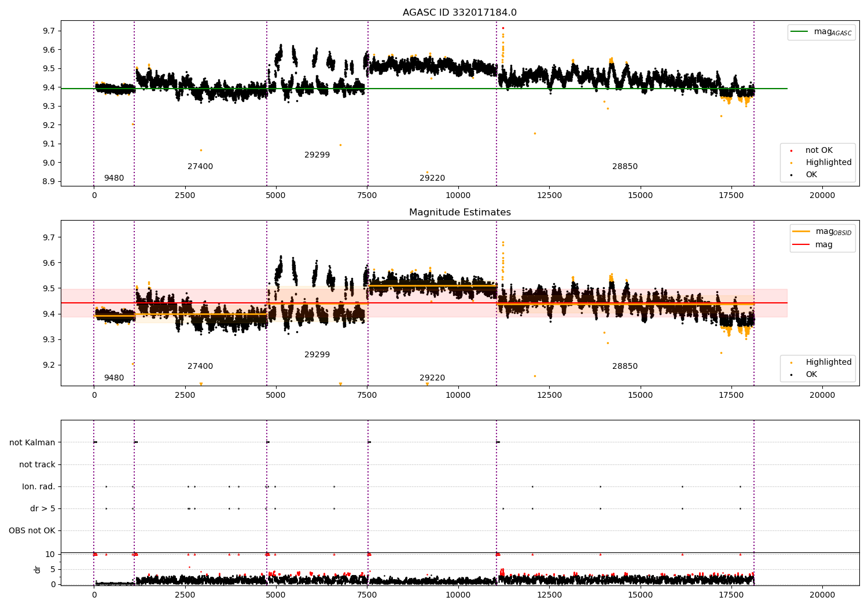This screenshot has width=868, height=608.
Task: Select the 'not track' row label
Action: 37,464
